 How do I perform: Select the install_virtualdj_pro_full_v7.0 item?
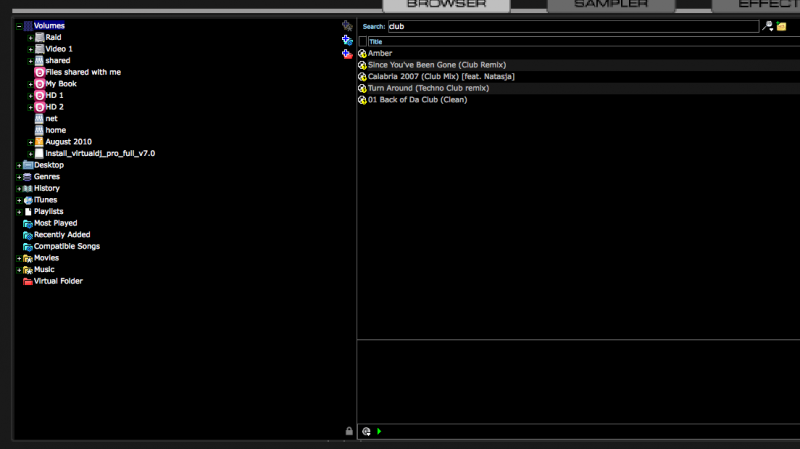[100, 154]
